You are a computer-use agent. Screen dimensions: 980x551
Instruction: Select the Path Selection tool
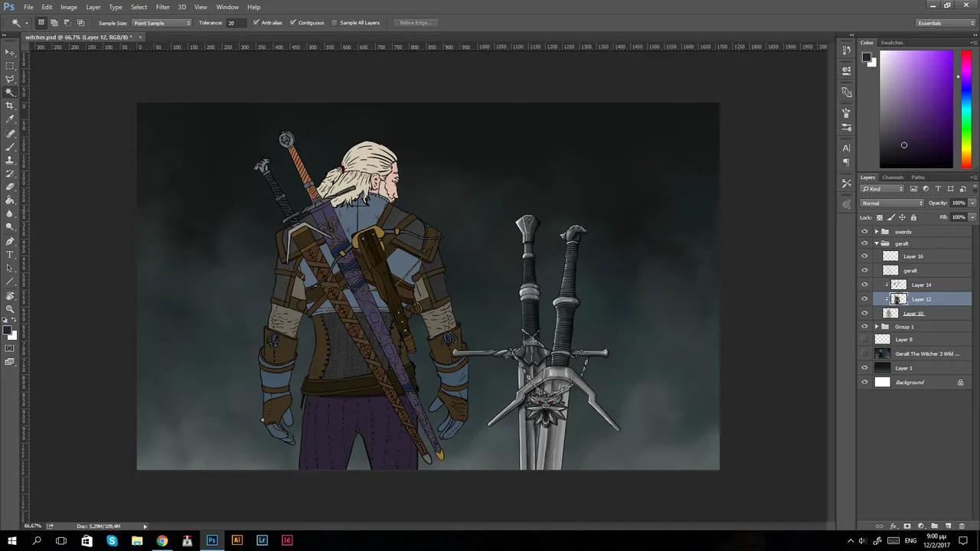coord(10,268)
